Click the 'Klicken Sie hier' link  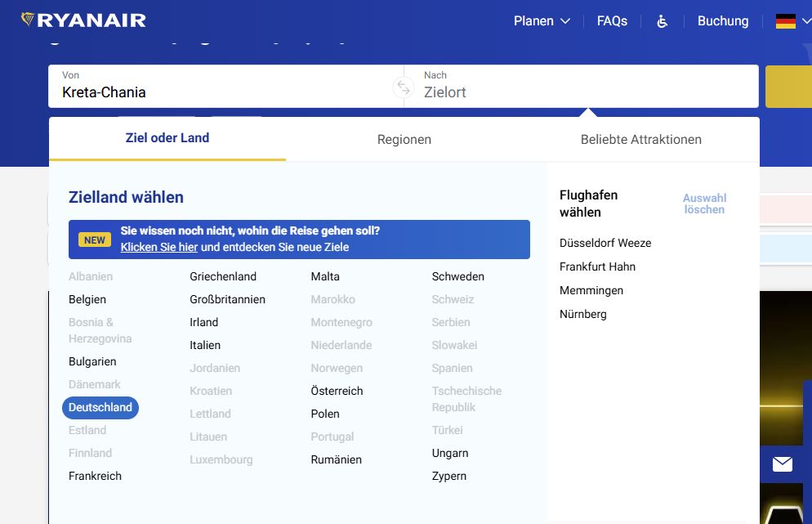(x=158, y=247)
